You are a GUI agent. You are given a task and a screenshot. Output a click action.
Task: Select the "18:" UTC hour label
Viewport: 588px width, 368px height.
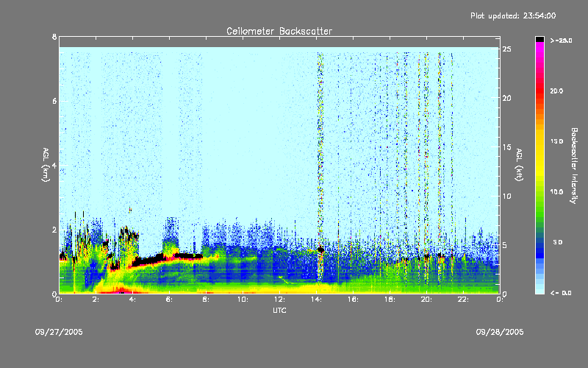(390, 300)
